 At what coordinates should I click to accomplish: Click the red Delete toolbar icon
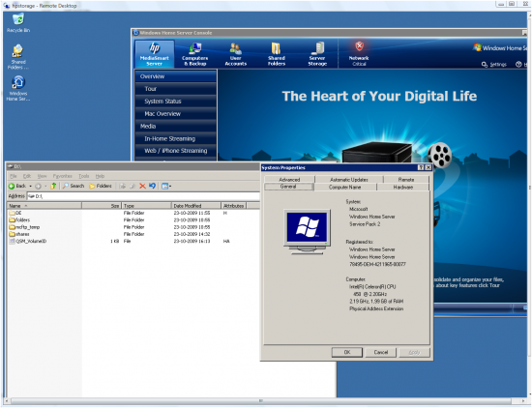[142, 186]
